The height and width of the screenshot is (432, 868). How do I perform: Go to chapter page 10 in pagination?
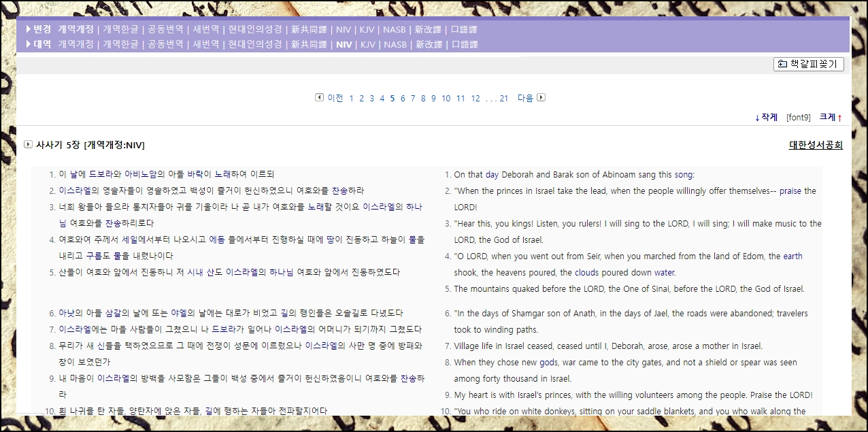[x=446, y=98]
